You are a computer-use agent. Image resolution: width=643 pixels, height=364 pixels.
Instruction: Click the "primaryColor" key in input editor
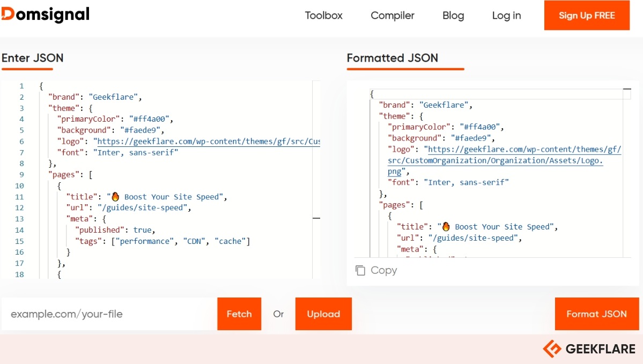tap(88, 120)
